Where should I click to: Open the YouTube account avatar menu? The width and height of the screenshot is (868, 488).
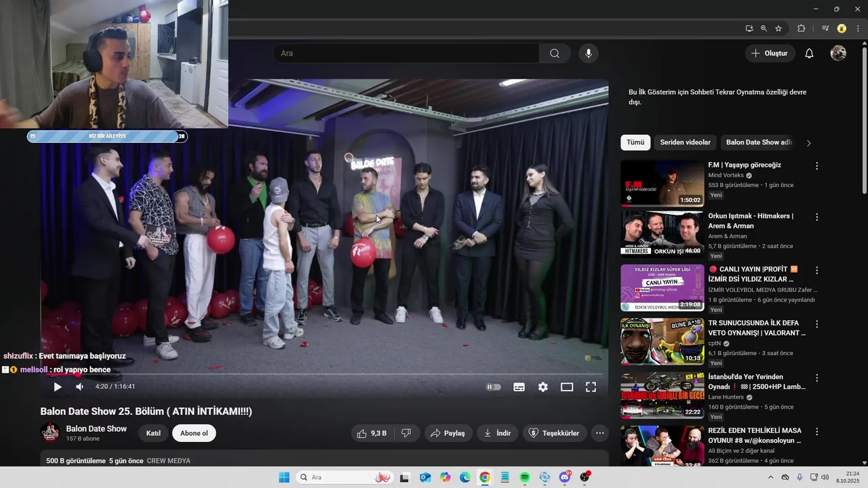click(x=838, y=54)
